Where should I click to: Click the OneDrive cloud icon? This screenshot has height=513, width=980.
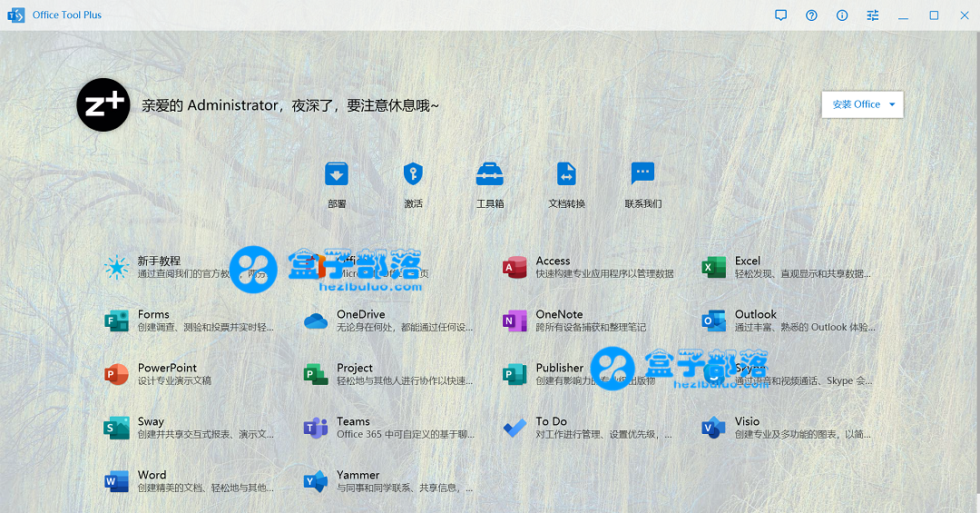(x=316, y=321)
